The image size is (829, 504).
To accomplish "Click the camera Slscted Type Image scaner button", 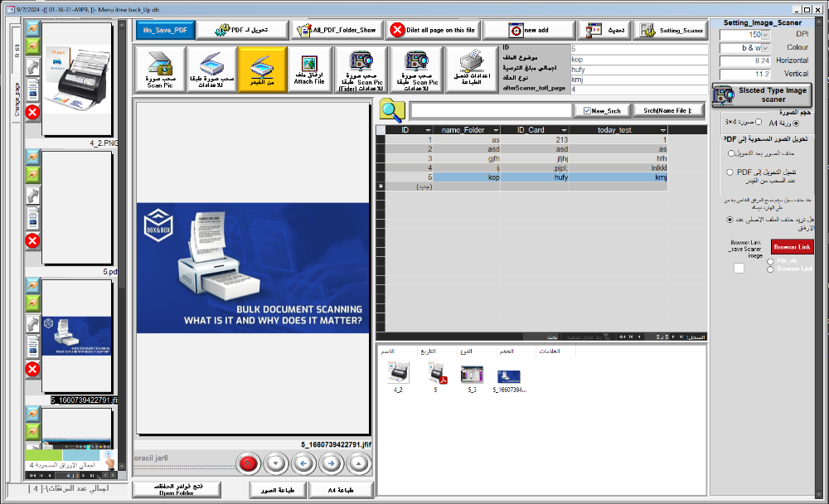I will (x=762, y=94).
